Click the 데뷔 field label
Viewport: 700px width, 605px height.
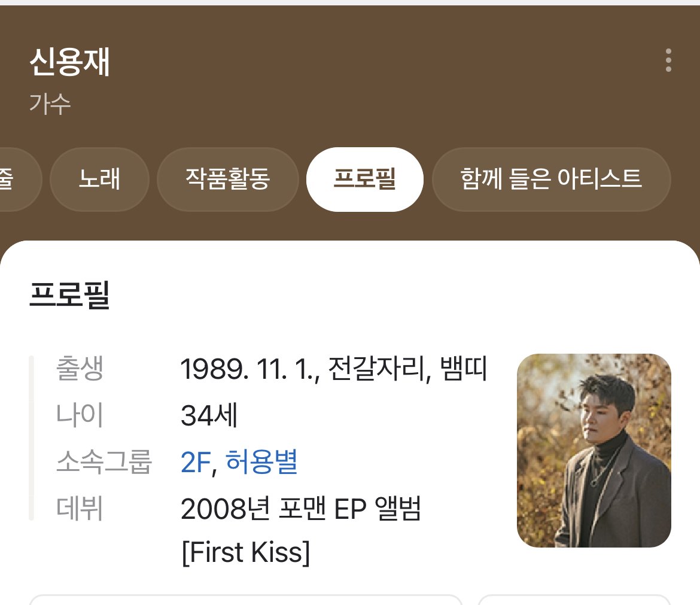(x=80, y=509)
